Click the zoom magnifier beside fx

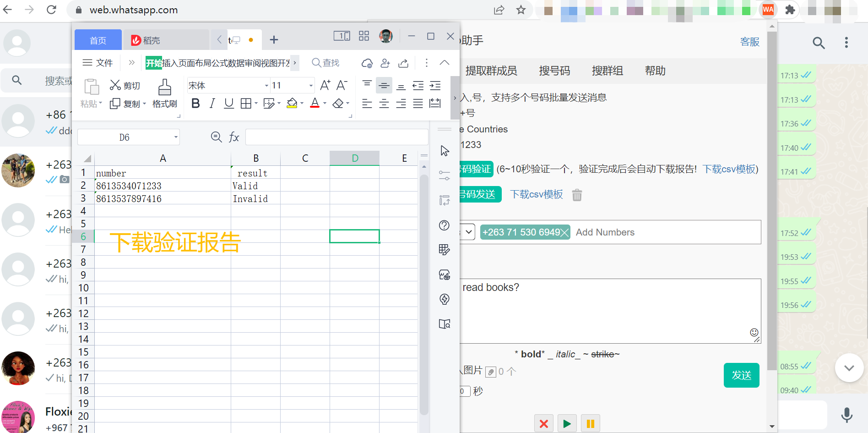click(x=216, y=137)
